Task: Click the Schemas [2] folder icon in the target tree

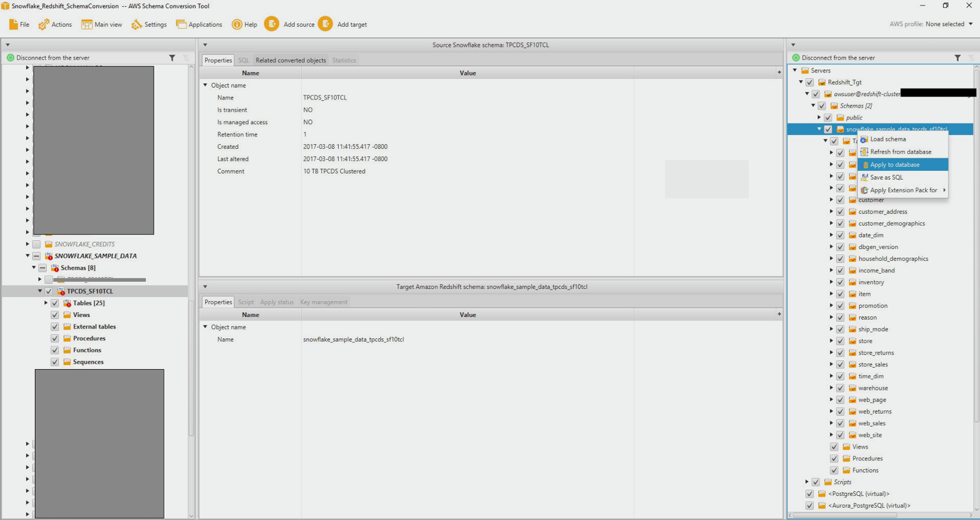Action: pos(834,106)
